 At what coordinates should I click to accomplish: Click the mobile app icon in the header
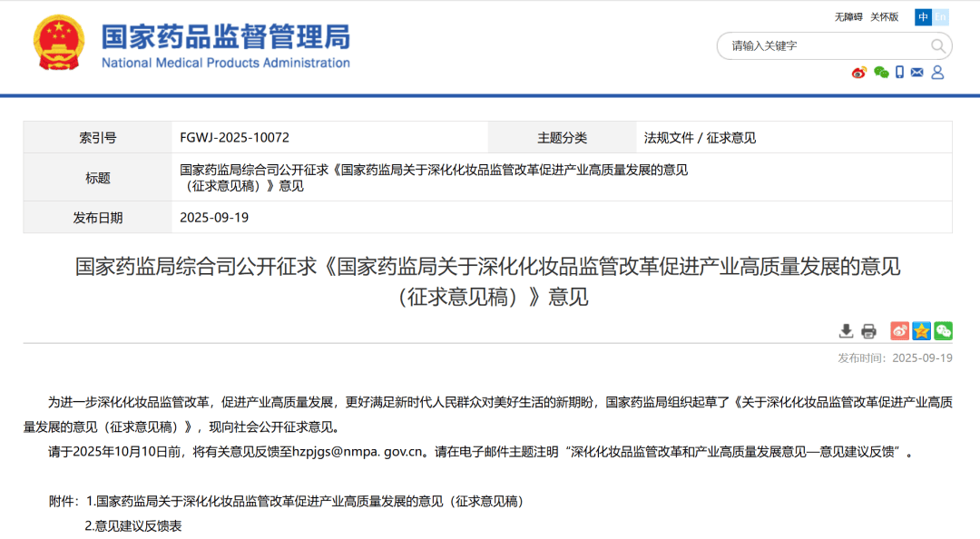click(900, 72)
